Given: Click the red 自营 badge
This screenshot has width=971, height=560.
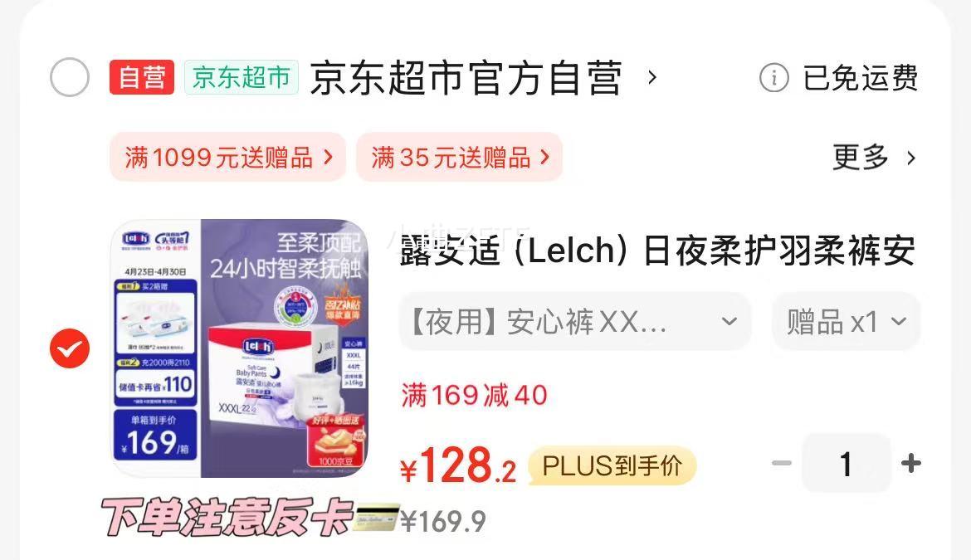Looking at the screenshot, I should pos(142,77).
